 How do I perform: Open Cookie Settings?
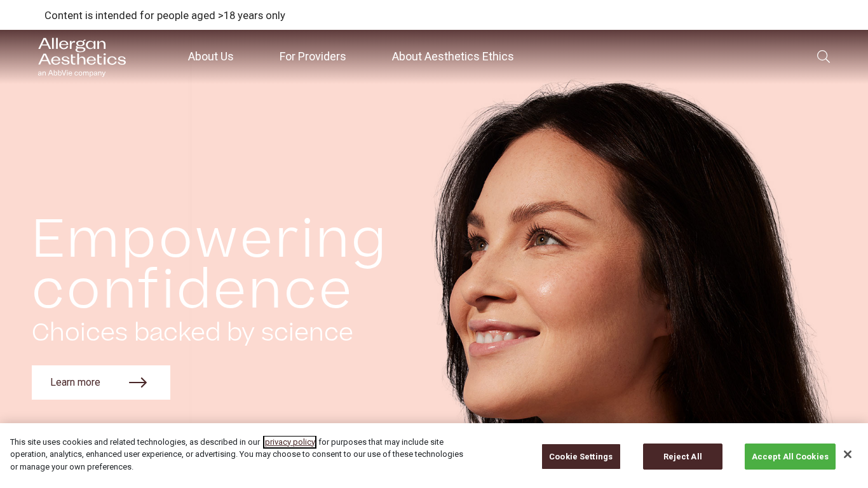[x=581, y=456]
